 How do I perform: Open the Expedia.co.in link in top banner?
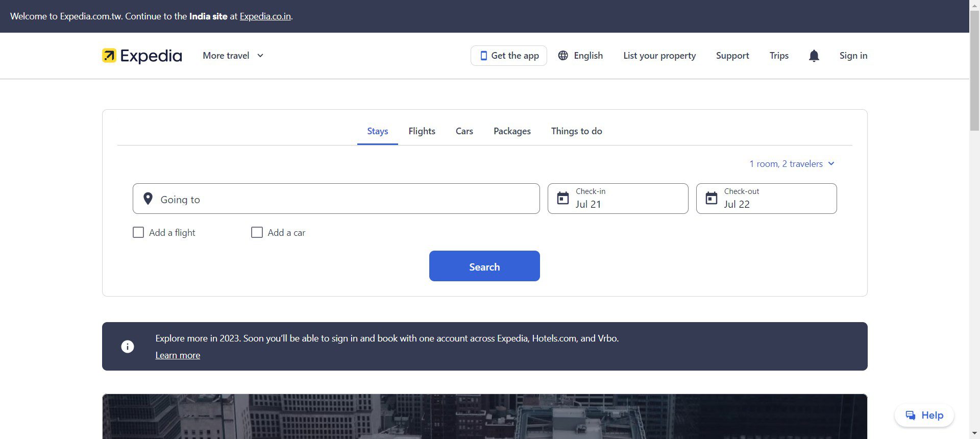[x=265, y=16]
